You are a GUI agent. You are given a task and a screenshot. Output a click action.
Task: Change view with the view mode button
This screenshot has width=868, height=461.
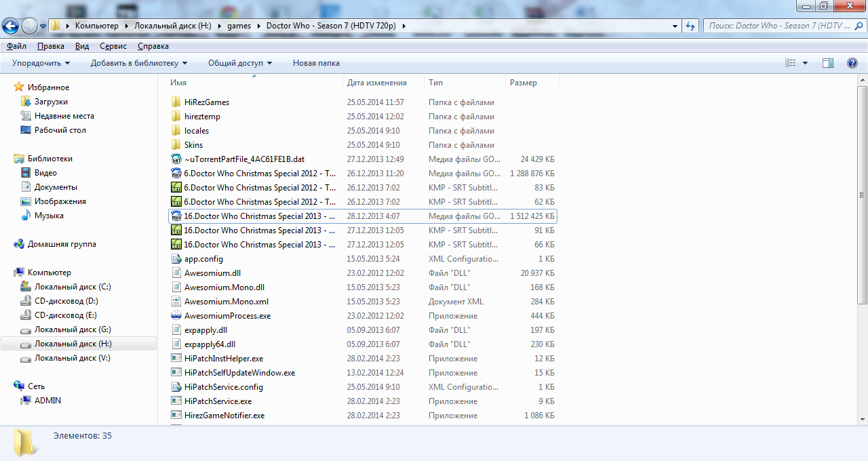click(x=791, y=63)
